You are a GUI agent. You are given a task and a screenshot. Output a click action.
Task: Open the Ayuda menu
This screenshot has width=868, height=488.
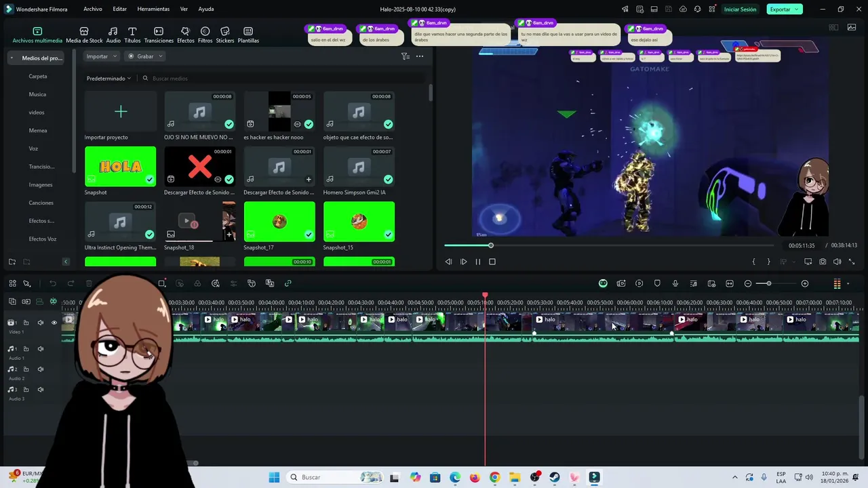[x=206, y=9]
